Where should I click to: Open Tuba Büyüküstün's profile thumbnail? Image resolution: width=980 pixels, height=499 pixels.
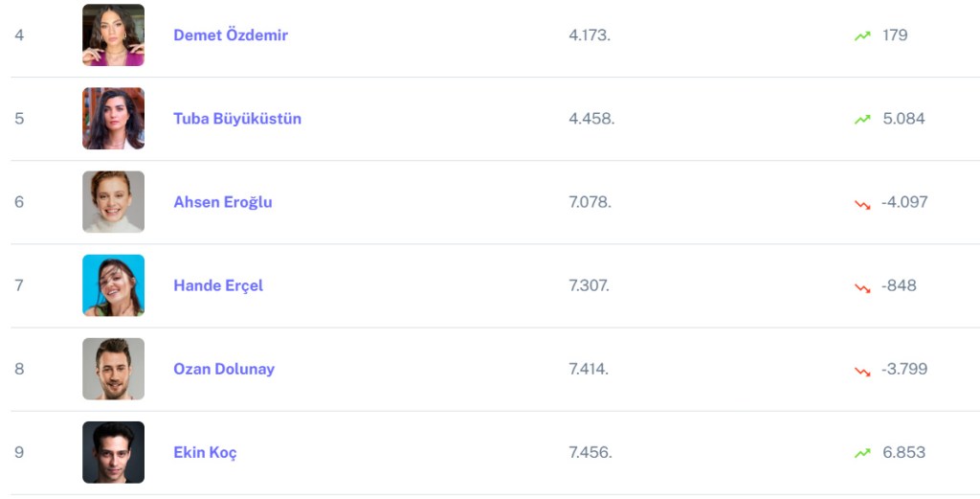113,119
